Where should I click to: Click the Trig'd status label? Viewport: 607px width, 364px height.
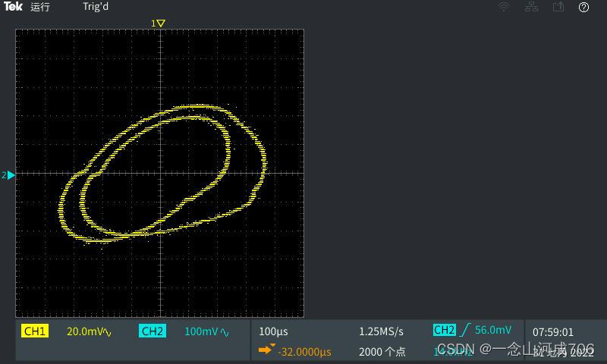point(96,7)
